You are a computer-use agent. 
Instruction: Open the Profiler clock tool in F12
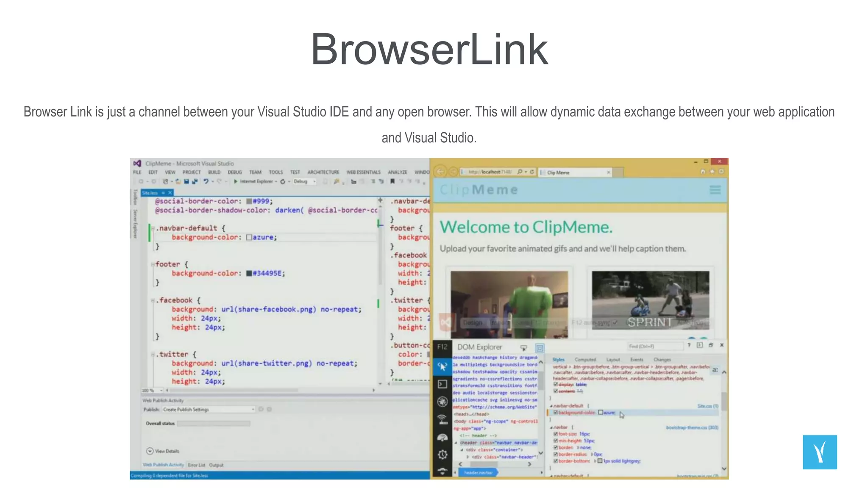point(442,455)
